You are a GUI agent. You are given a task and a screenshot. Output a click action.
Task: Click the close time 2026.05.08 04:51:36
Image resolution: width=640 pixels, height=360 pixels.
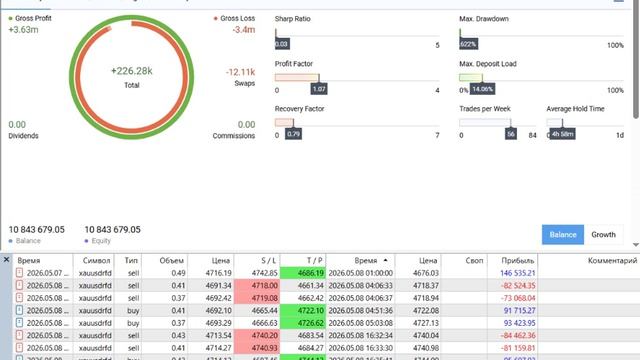point(361,311)
